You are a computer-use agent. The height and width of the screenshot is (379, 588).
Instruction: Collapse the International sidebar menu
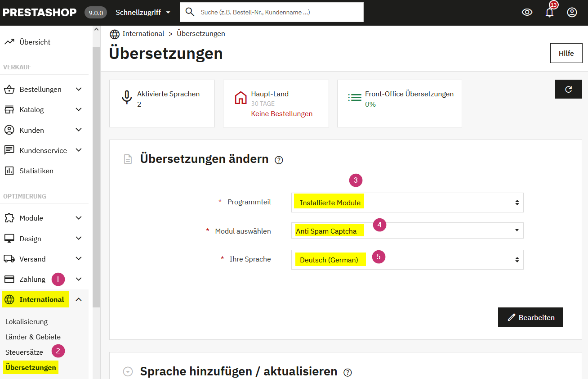point(79,299)
